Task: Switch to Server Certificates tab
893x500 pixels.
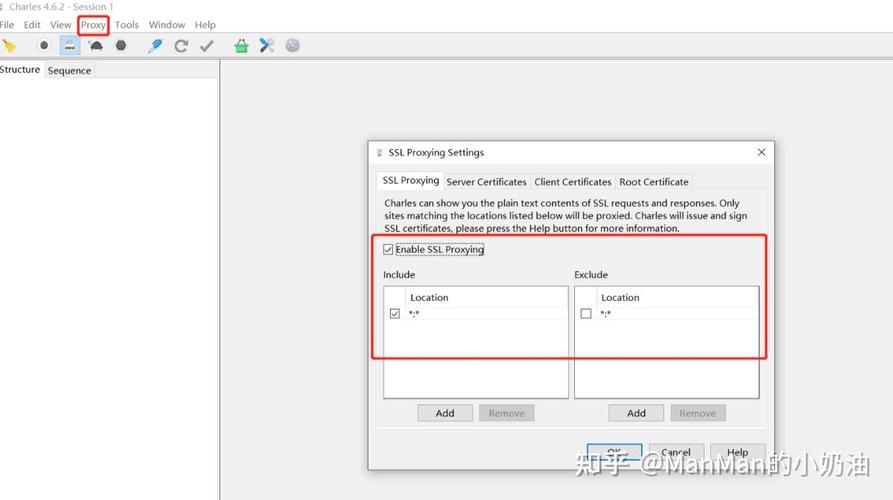Action: [x=486, y=182]
